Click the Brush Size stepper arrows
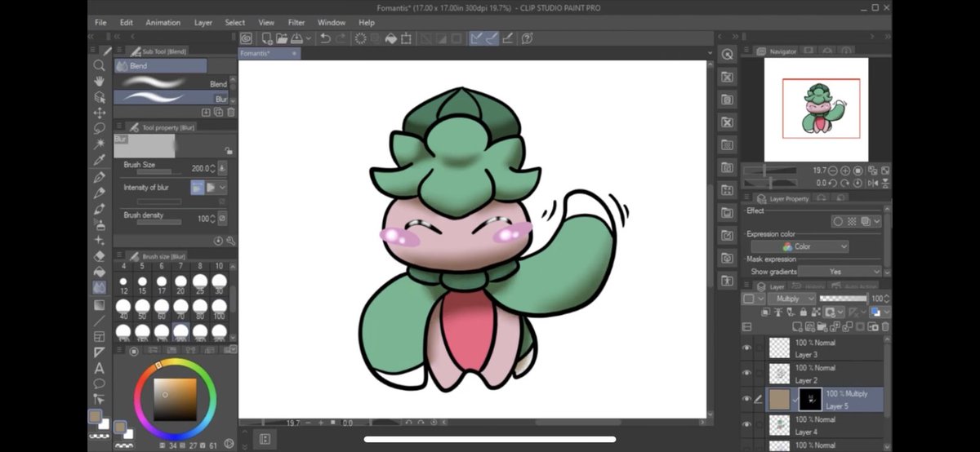Image resolution: width=980 pixels, height=452 pixels. 213,168
